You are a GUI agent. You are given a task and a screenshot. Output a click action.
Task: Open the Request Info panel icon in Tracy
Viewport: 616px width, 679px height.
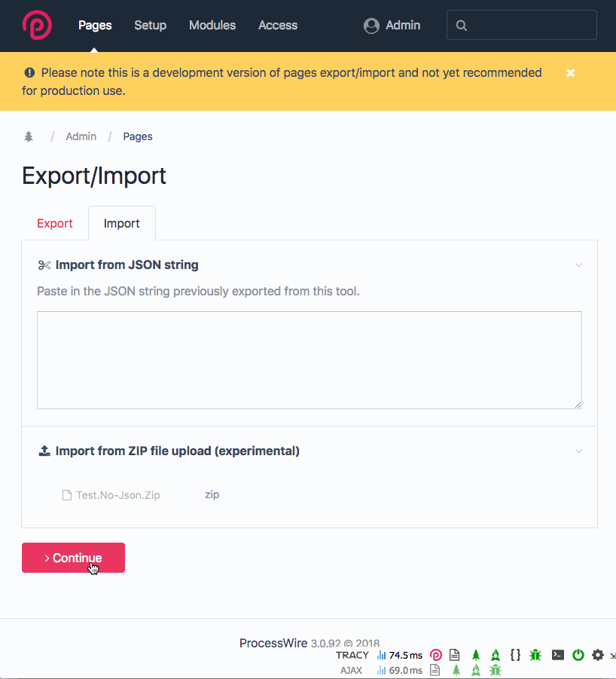[x=454, y=654]
